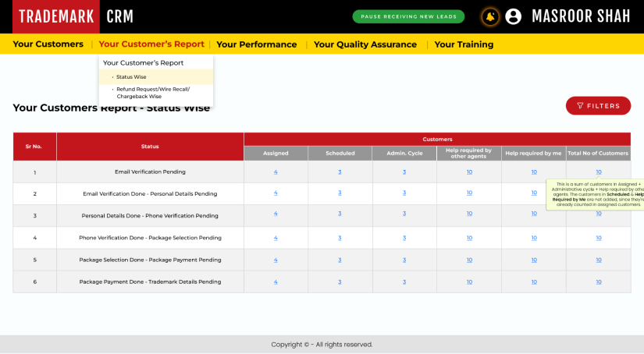Open the user profile avatar icon
644x354 pixels.
[x=513, y=16]
